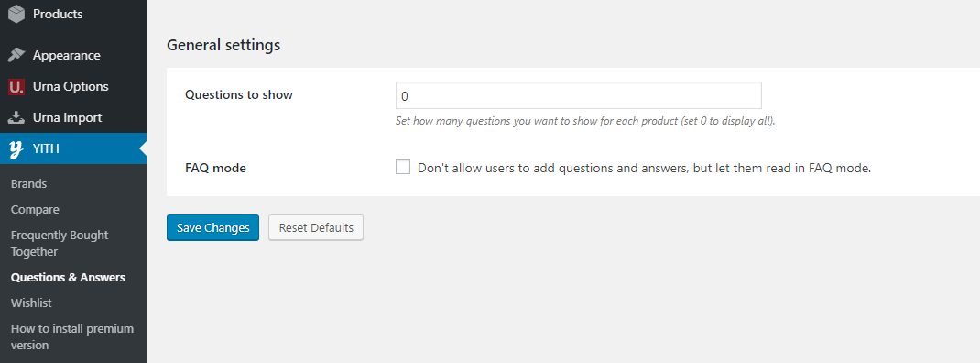Click the Urna Import download icon
Screen dimensions: 980x363
16,117
